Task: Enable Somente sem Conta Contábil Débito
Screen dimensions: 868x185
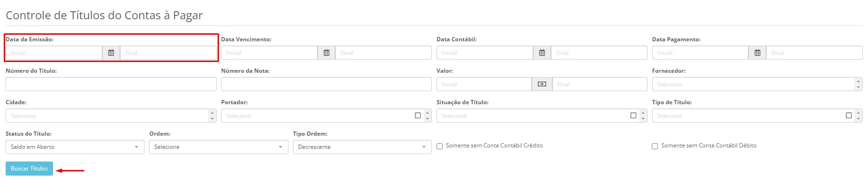Action: (x=655, y=146)
